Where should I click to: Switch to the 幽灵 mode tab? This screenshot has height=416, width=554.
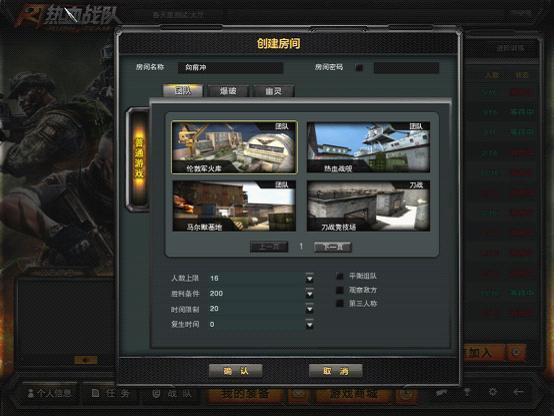(273, 91)
